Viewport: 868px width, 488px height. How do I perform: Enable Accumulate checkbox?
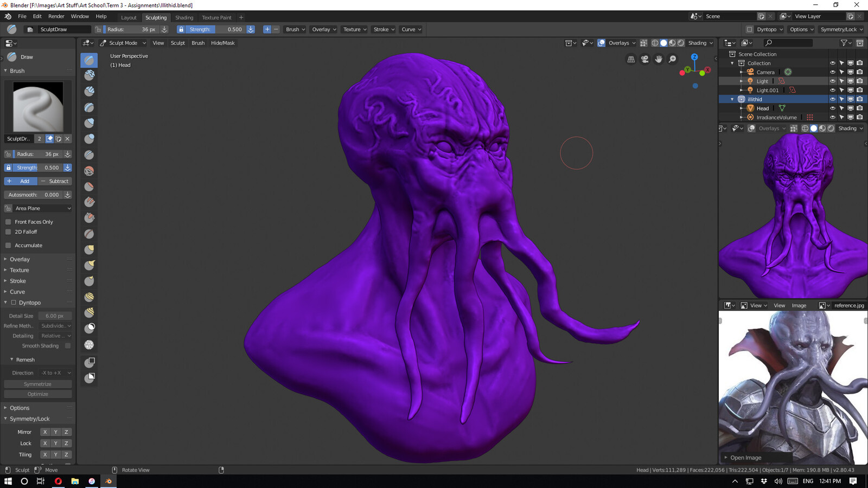[x=8, y=245]
